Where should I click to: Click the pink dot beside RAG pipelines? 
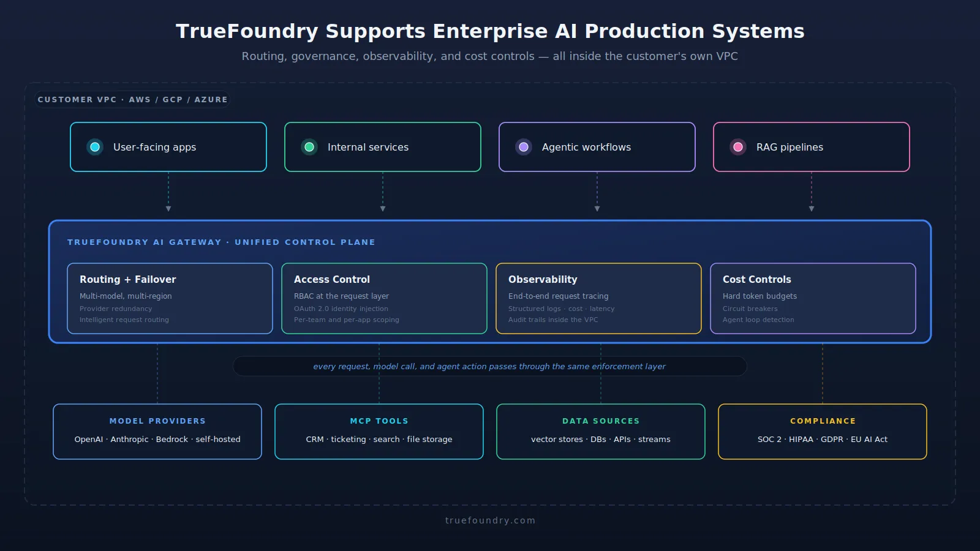[x=738, y=147]
